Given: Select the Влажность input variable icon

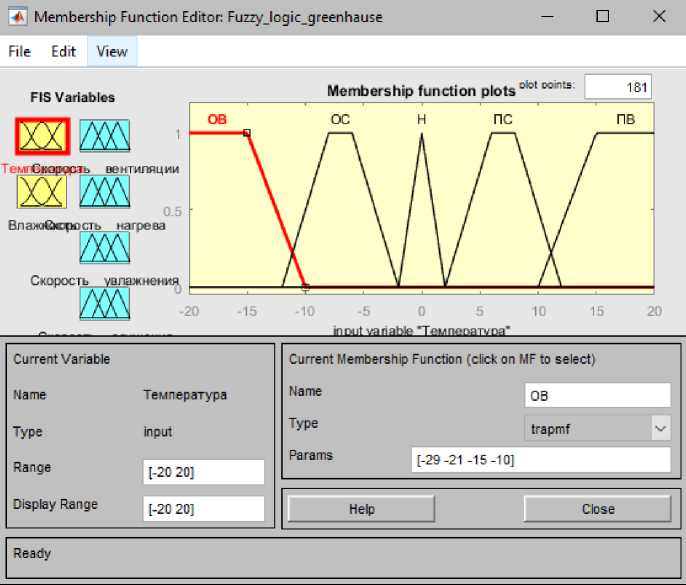Looking at the screenshot, I should click(42, 192).
